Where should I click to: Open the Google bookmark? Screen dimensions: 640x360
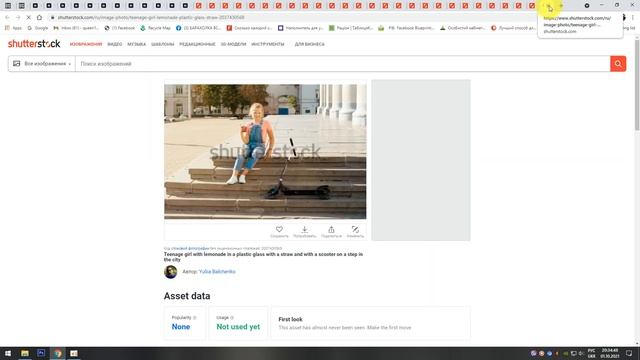point(38,28)
